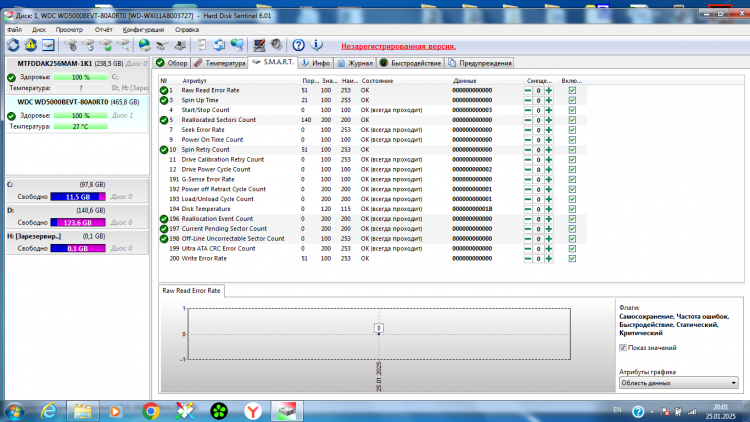Open Internet Explorer from the taskbar
The image size is (750, 422).
click(49, 411)
